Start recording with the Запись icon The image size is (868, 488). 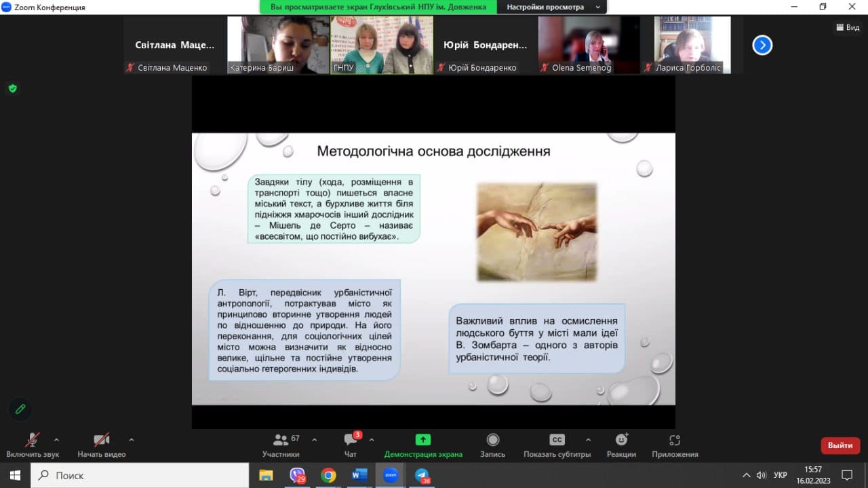pyautogui.click(x=493, y=440)
